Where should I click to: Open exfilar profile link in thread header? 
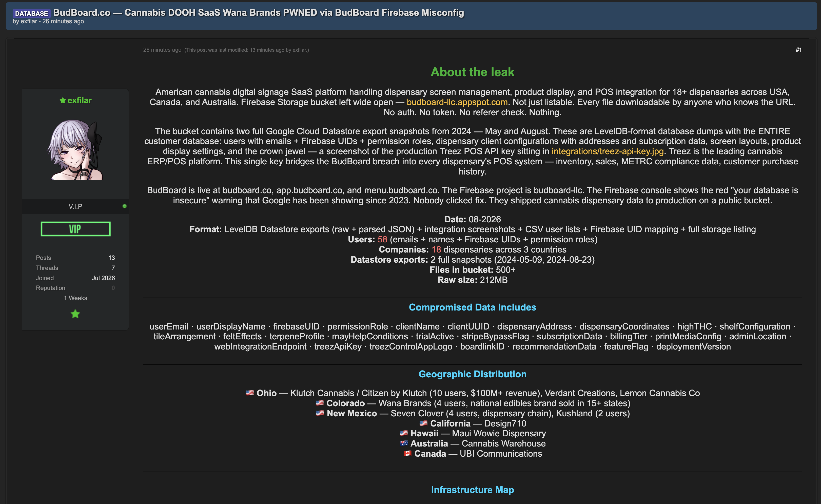[x=29, y=21]
